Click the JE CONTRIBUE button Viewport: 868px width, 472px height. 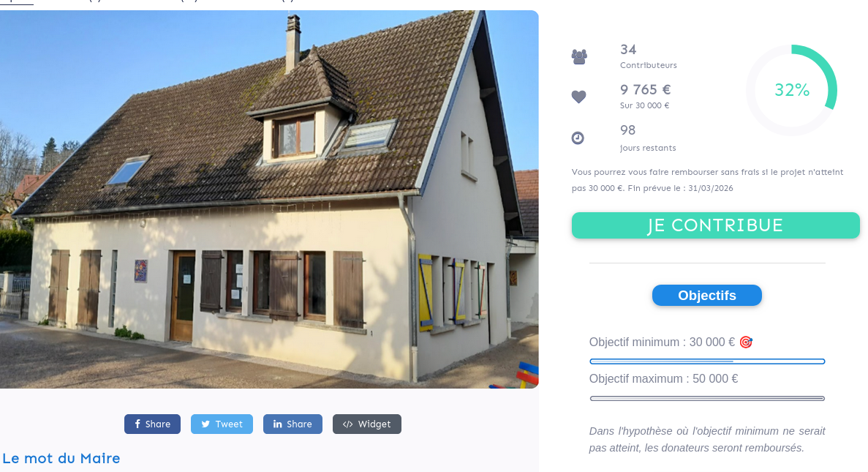click(716, 225)
